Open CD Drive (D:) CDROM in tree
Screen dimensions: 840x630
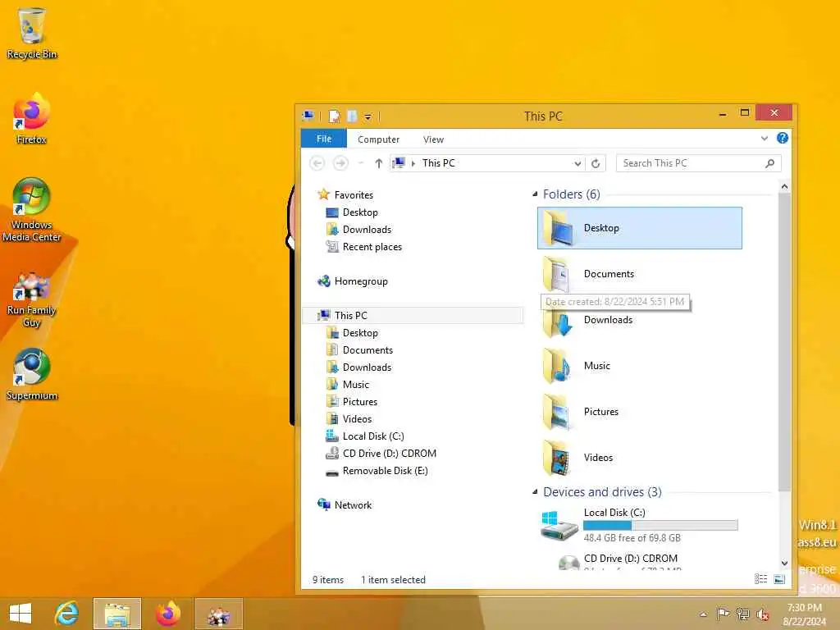pos(381,453)
